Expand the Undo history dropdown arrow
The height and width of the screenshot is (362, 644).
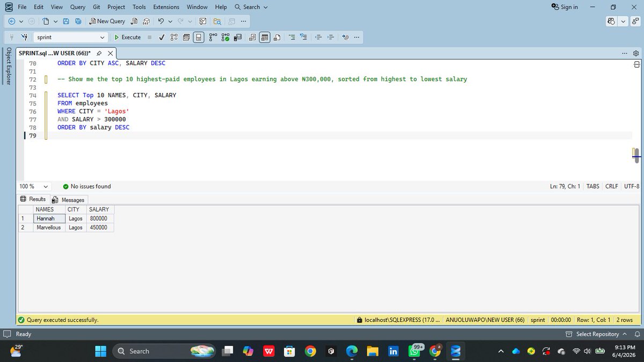coord(170,21)
